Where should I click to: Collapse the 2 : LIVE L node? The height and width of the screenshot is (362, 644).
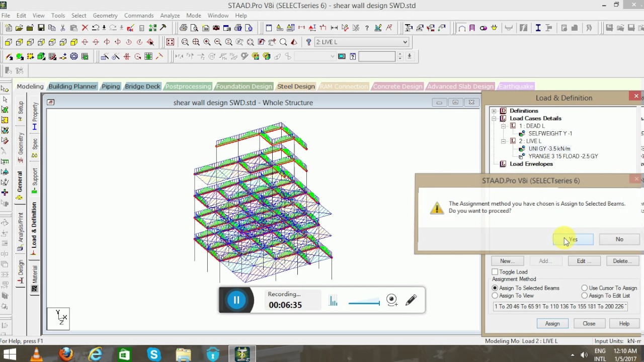[x=504, y=141]
